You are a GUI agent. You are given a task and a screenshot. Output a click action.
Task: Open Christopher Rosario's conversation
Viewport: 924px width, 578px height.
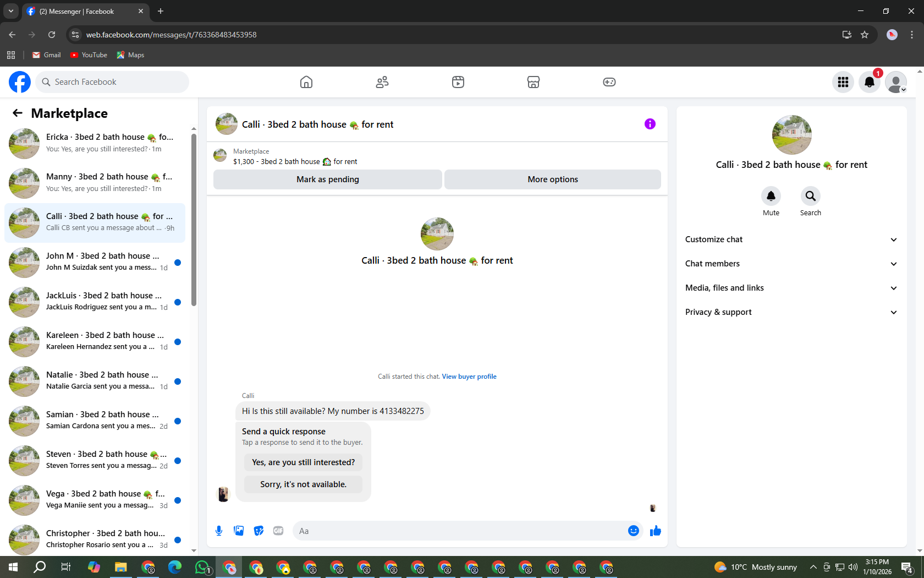95,539
